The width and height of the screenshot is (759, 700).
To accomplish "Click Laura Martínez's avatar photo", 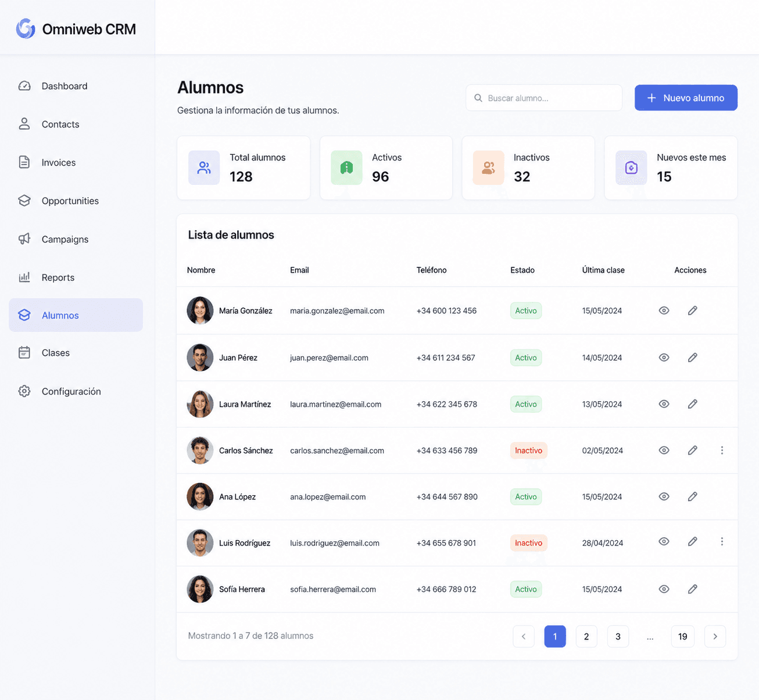I will pos(200,404).
